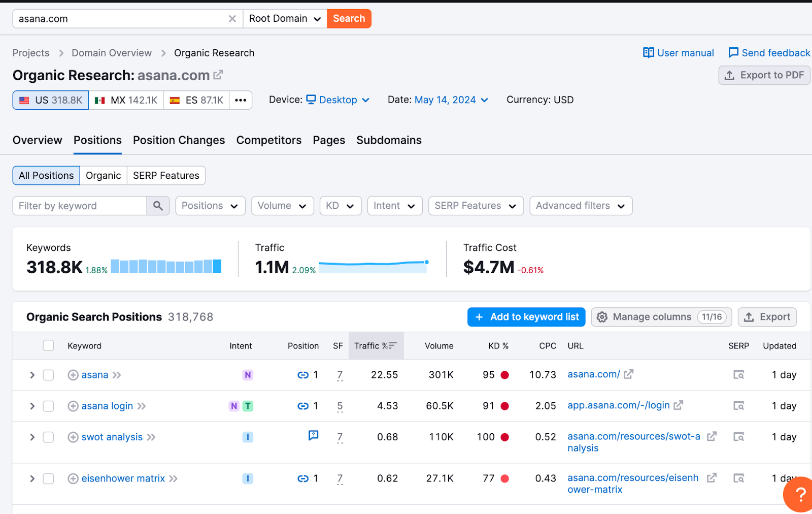The height and width of the screenshot is (514, 812).
Task: Select US 318.8K database
Action: pos(51,100)
